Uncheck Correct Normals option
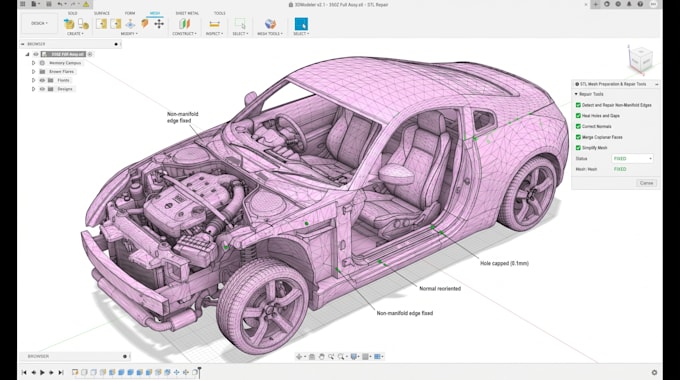This screenshot has width=680, height=380. click(x=578, y=126)
